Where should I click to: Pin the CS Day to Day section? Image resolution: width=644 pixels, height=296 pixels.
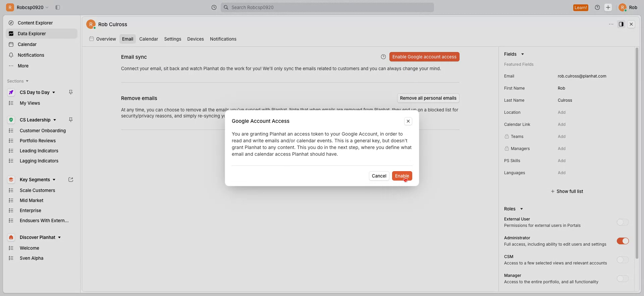tap(71, 92)
